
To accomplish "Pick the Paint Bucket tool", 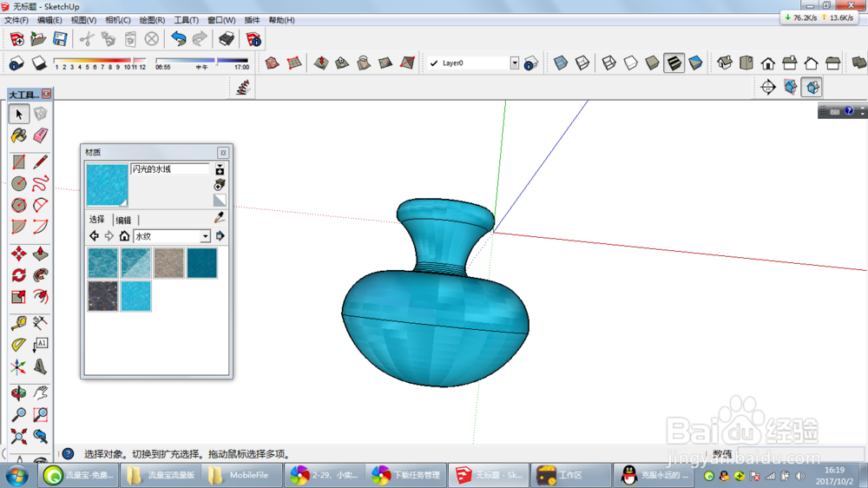I will [x=19, y=135].
